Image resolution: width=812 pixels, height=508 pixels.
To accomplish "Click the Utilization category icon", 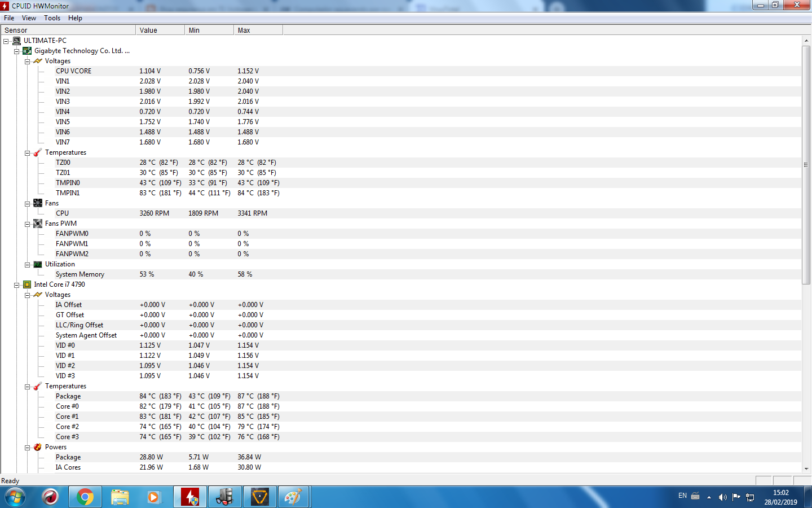I will pos(38,264).
